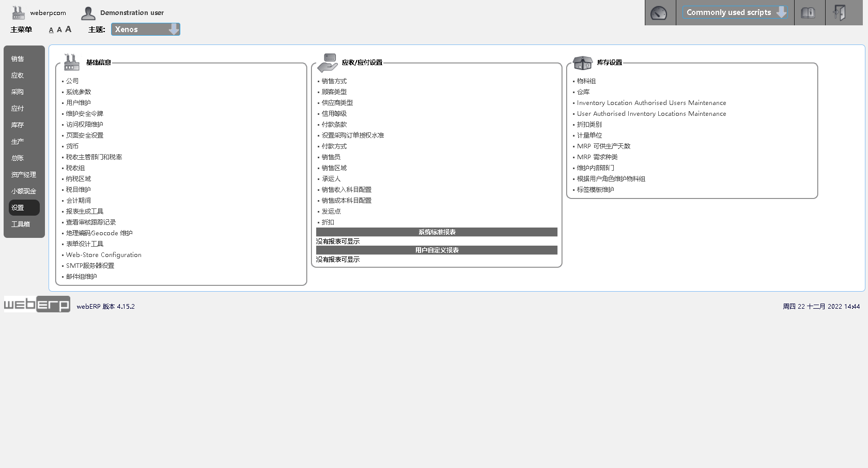
Task: Open Inventory Location Authorised Users Maintenance
Action: coord(651,102)
